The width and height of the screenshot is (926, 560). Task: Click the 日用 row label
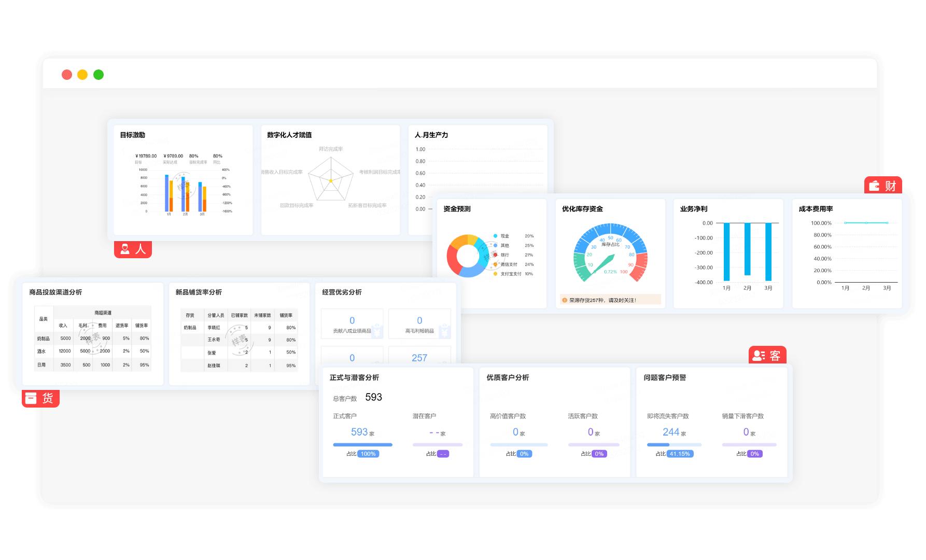(41, 365)
